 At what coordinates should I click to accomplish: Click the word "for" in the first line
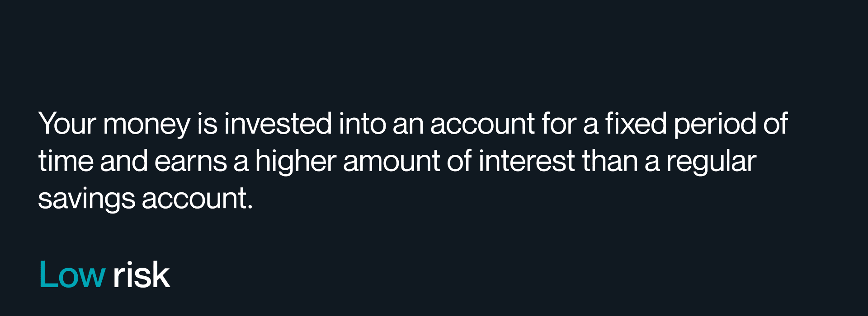tap(559, 124)
